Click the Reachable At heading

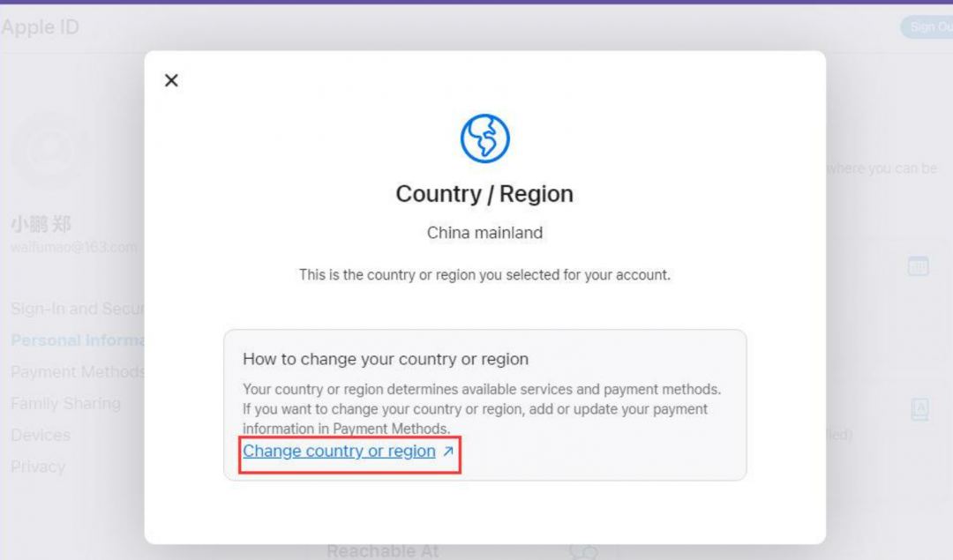coord(382,551)
